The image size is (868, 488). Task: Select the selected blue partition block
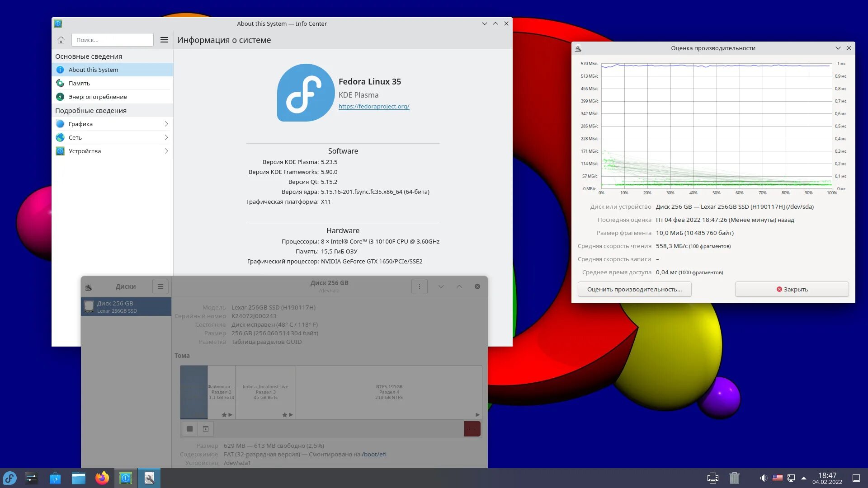(x=194, y=392)
